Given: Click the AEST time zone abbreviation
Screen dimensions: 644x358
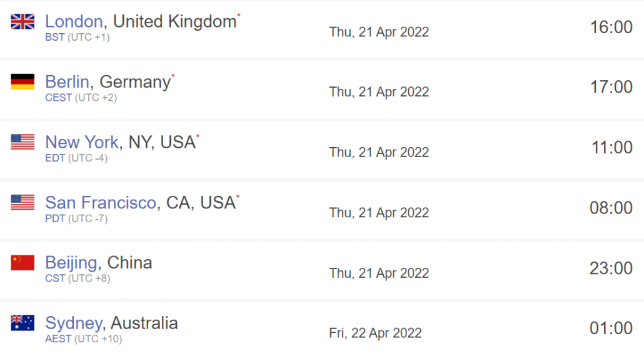Looking at the screenshot, I should coord(58,339).
